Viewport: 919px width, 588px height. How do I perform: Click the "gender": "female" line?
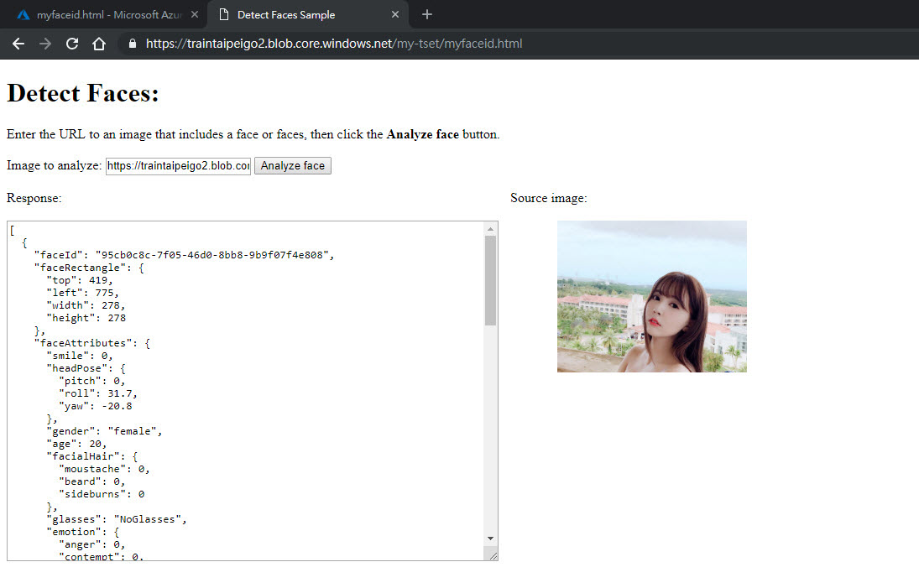tap(104, 432)
